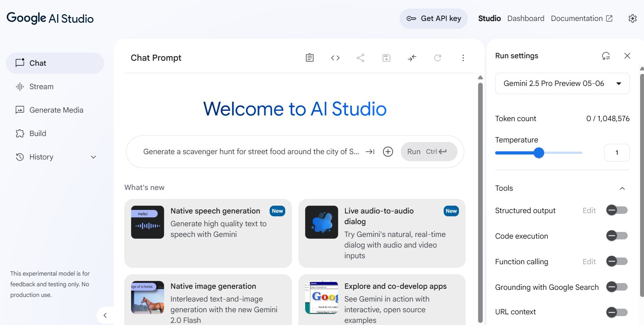Click the Live audio-to-audio dialog title
This screenshot has width=644, height=325.
(379, 216)
